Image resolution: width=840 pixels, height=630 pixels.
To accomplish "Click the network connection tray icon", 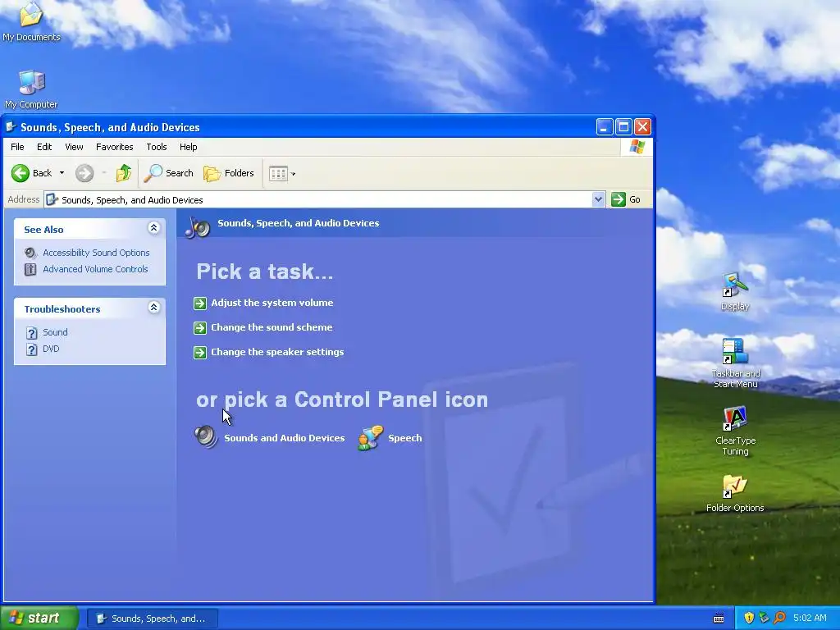I will (764, 619).
